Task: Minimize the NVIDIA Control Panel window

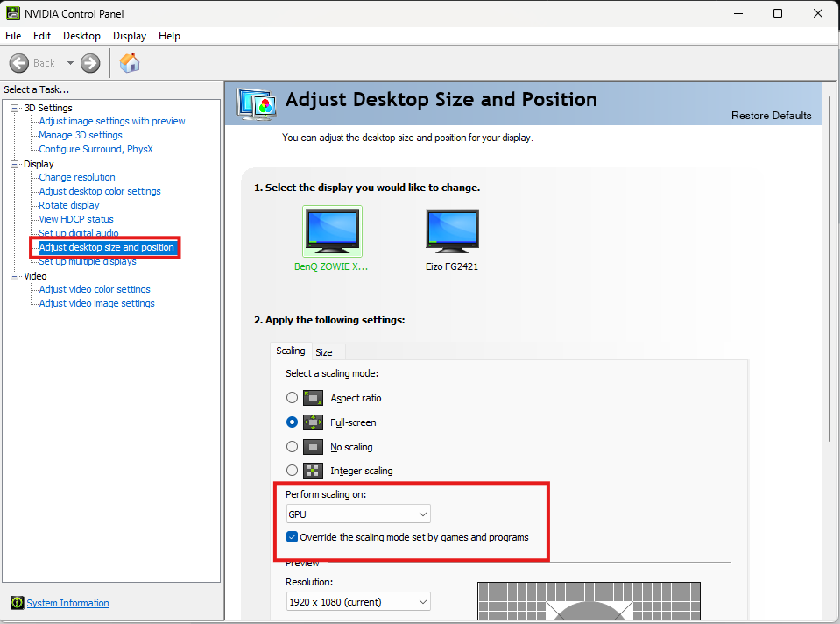Action: pos(738,13)
